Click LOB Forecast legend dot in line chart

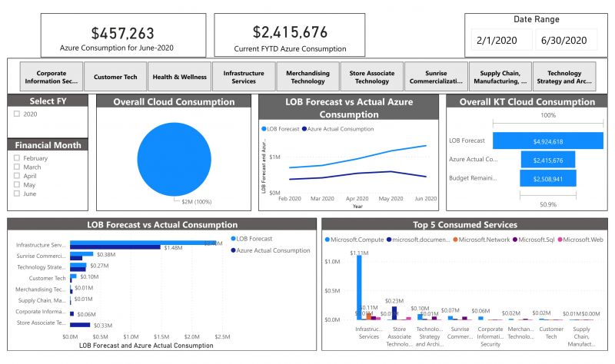coord(264,129)
